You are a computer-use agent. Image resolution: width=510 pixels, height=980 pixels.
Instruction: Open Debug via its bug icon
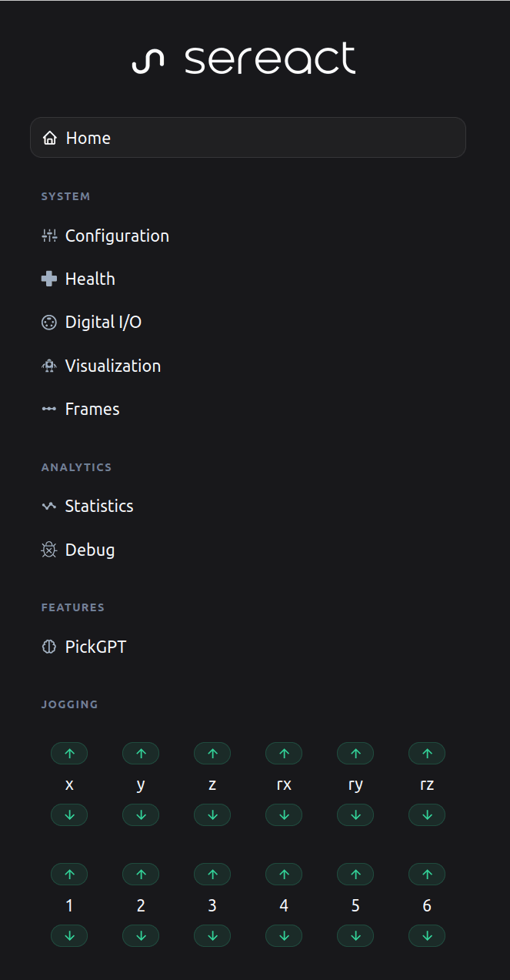pos(49,550)
